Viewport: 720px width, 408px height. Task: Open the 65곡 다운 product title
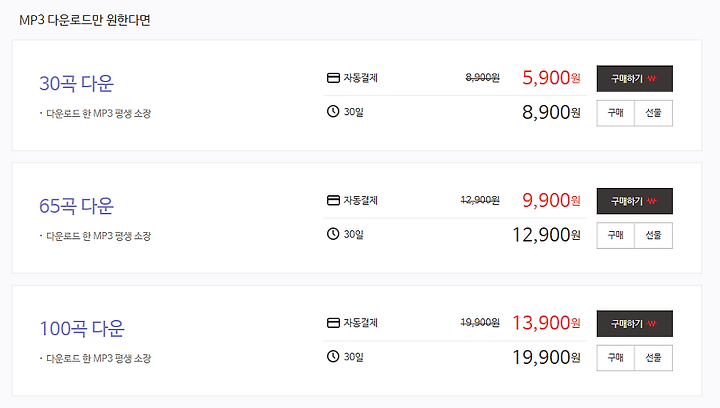pos(76,206)
